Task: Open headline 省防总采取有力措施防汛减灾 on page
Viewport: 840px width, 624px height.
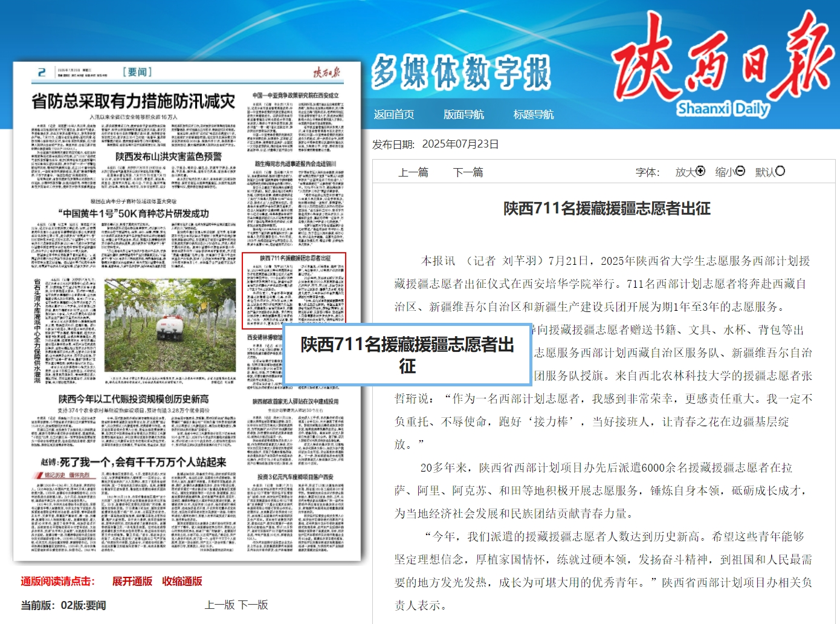Action: pos(134,101)
